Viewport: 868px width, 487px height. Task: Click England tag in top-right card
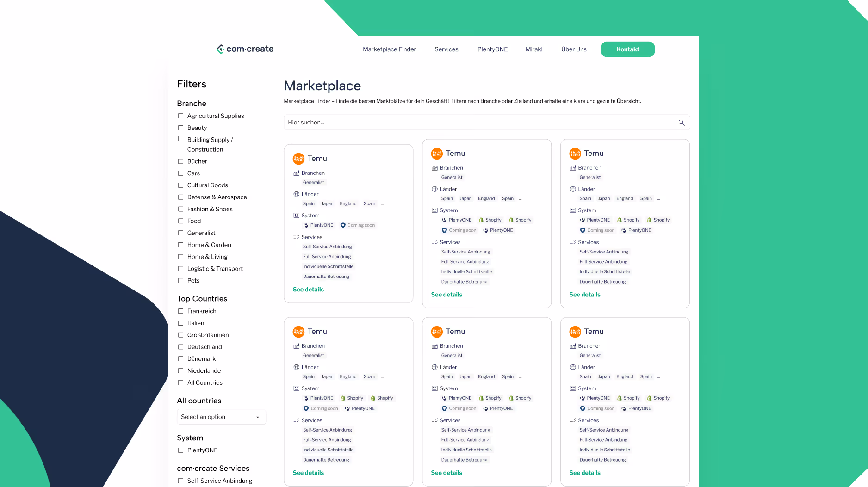625,199
